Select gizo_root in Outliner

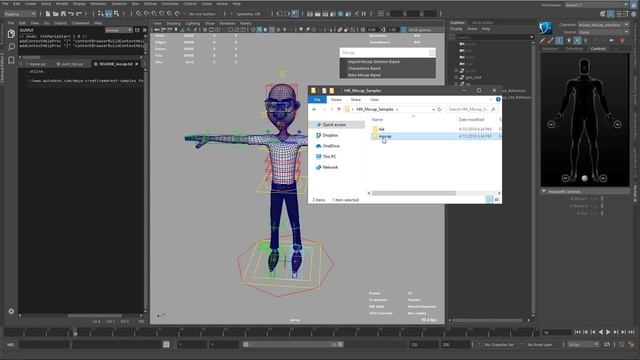pos(473,77)
